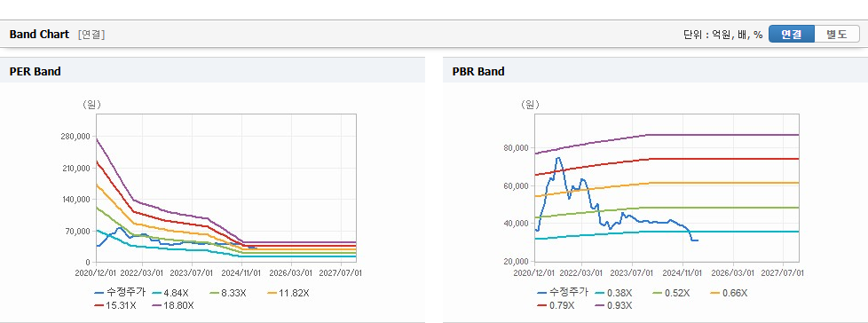Toggle the 4.84X legend series

[170, 293]
